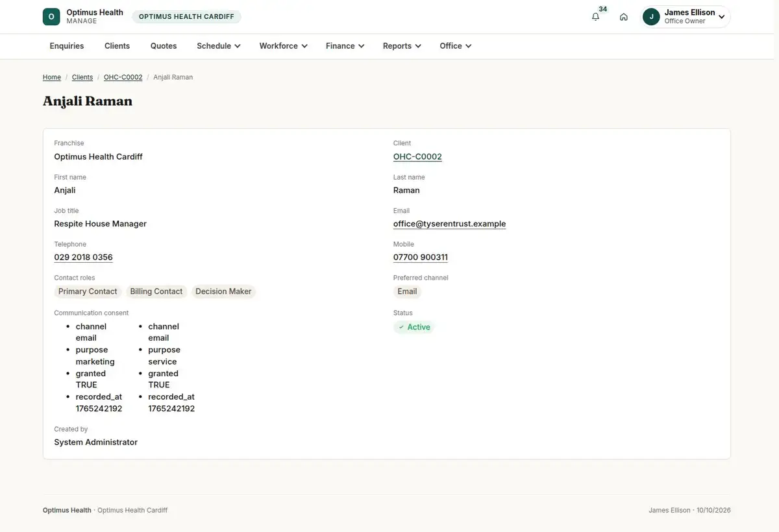Viewport: 779px width, 532px height.
Task: Open the notifications bell
Action: [x=595, y=17]
